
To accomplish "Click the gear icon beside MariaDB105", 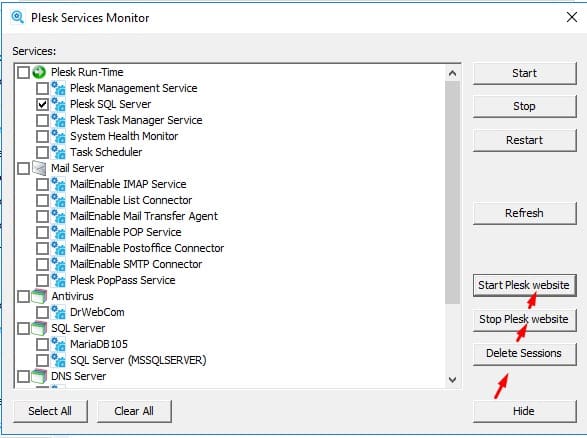I will (58, 344).
